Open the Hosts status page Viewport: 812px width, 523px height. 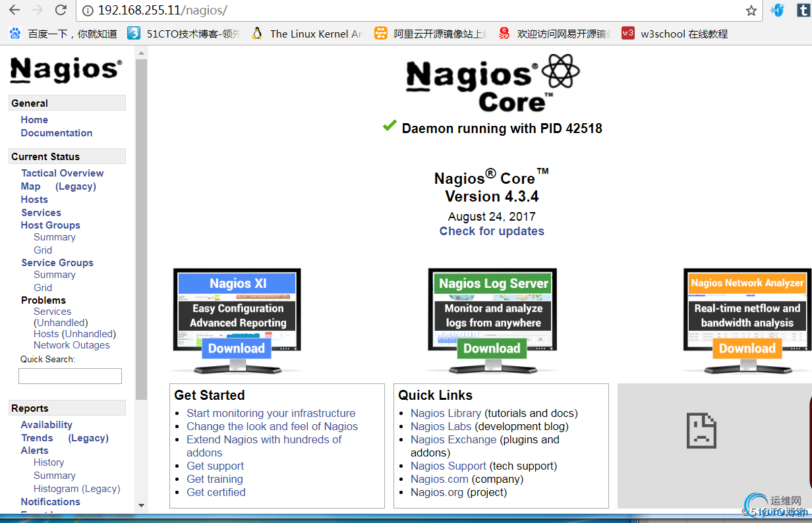34,200
